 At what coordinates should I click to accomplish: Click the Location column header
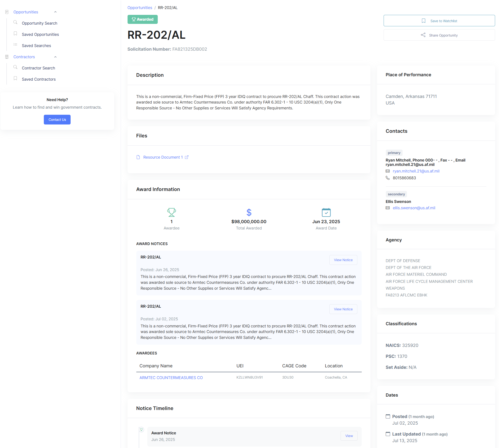coord(334,366)
